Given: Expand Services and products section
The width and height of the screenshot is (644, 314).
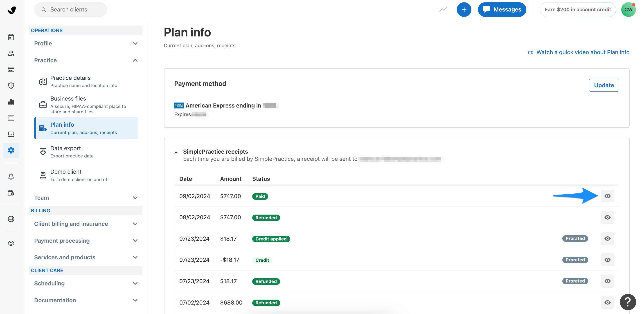Looking at the screenshot, I should [x=86, y=257].
